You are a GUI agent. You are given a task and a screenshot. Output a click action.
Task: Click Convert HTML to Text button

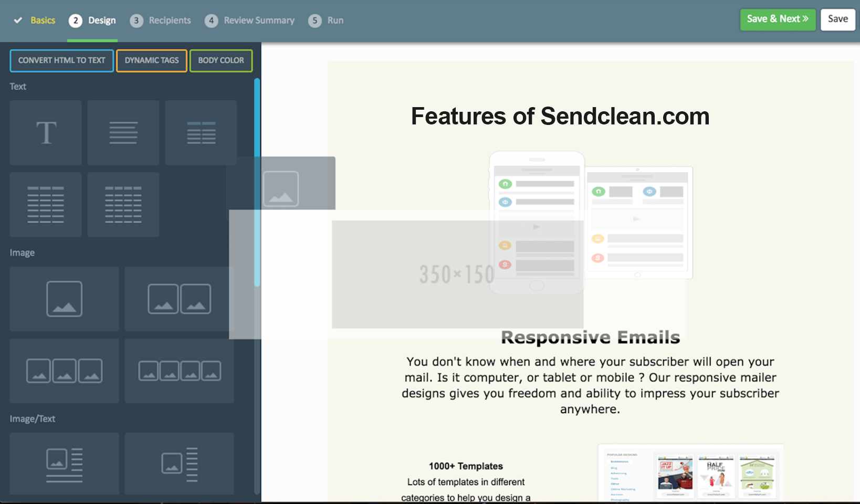pyautogui.click(x=62, y=60)
